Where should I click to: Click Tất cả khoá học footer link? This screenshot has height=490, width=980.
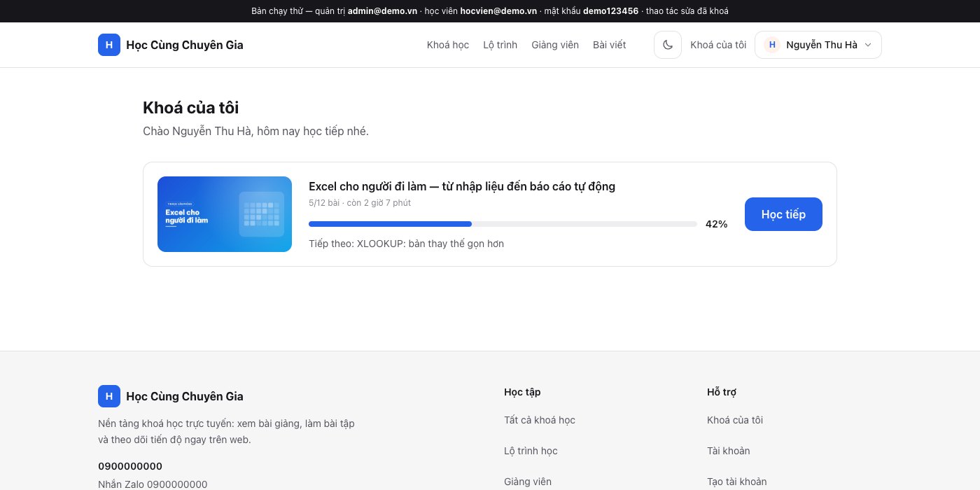point(540,420)
